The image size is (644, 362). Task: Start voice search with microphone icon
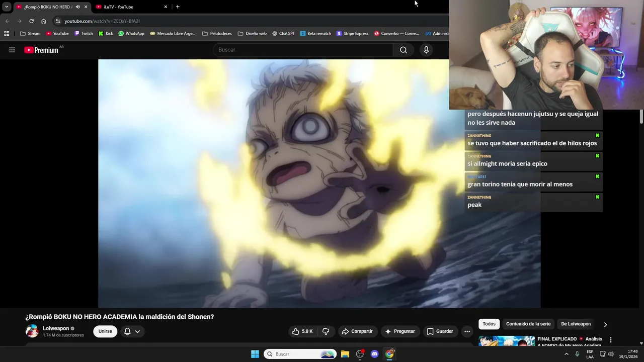tap(426, 50)
